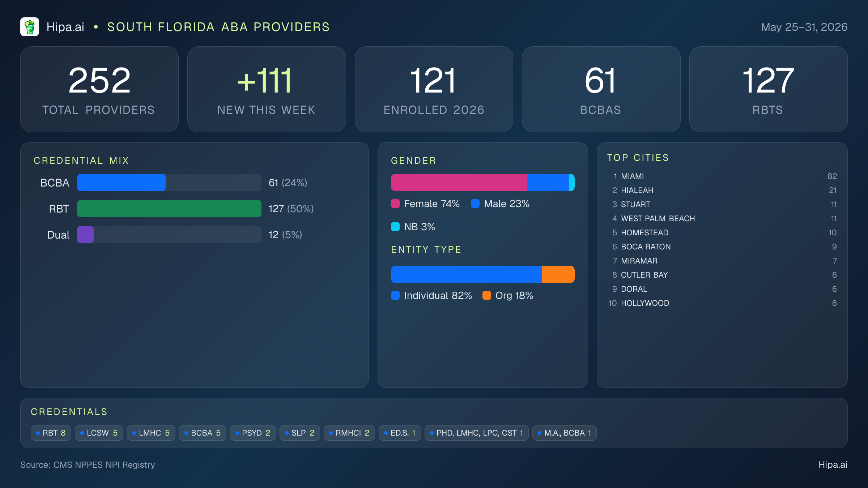
Task: Open the 61 BCBAs card
Action: 601,89
